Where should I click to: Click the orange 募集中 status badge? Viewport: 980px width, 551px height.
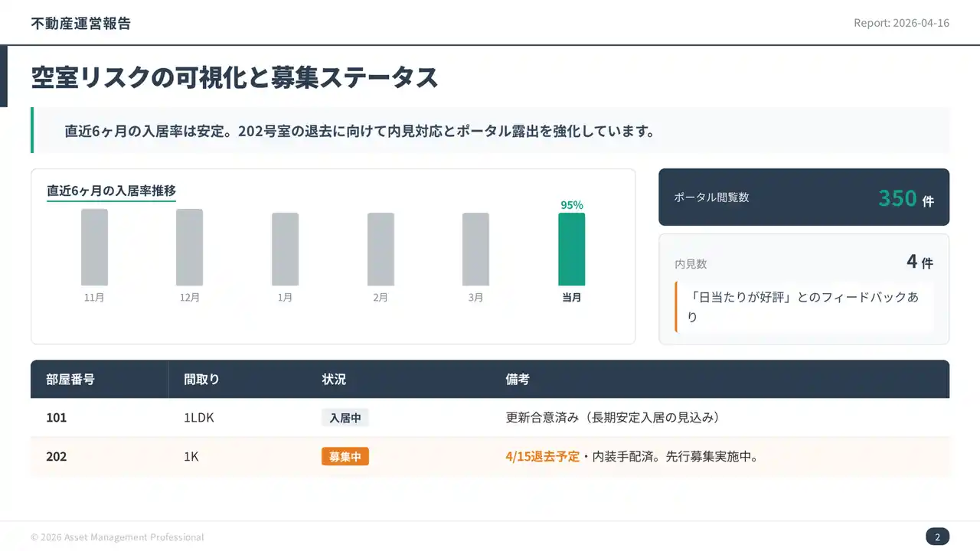345,457
